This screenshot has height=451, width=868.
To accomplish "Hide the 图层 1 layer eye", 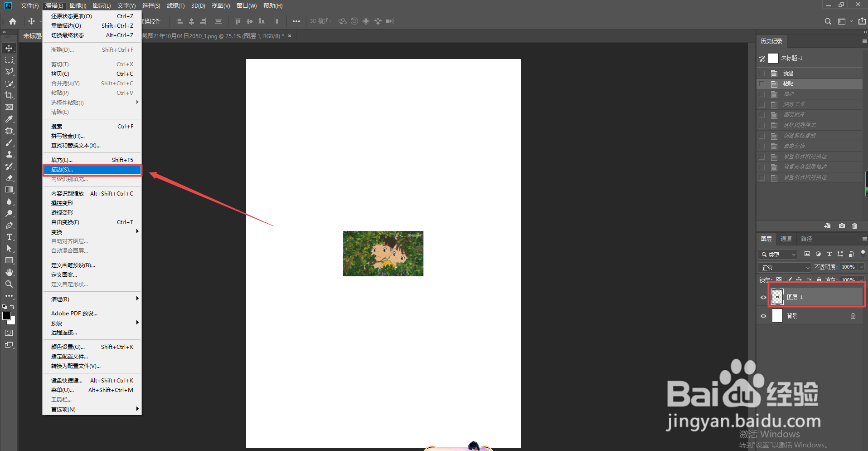I will [763, 297].
